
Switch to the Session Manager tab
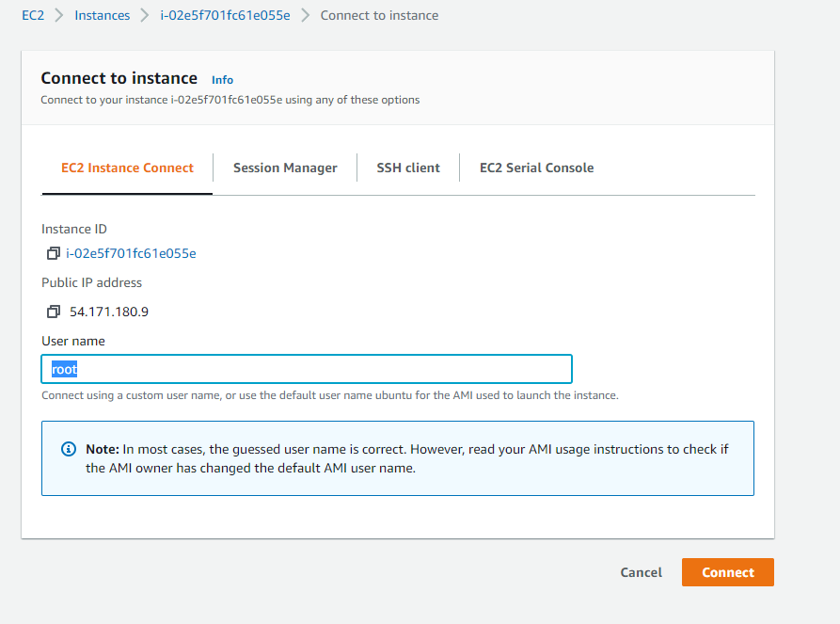(285, 168)
